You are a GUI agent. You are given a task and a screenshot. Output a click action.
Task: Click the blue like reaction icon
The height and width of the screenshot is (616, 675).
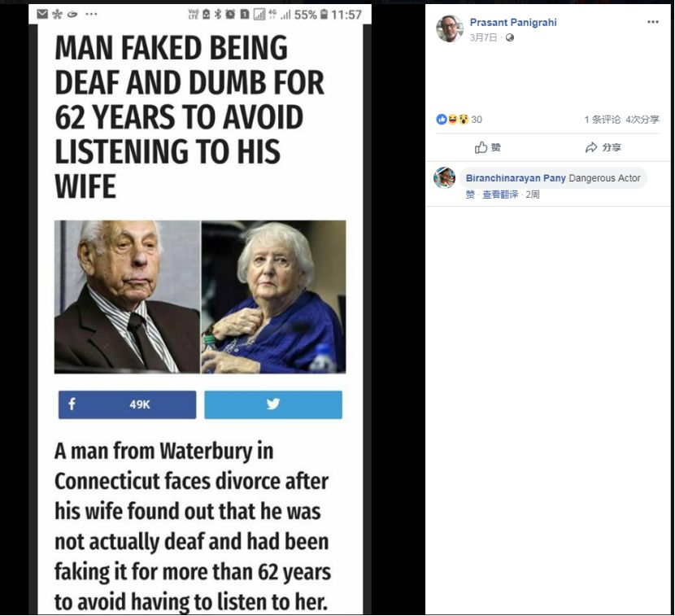[x=442, y=120]
